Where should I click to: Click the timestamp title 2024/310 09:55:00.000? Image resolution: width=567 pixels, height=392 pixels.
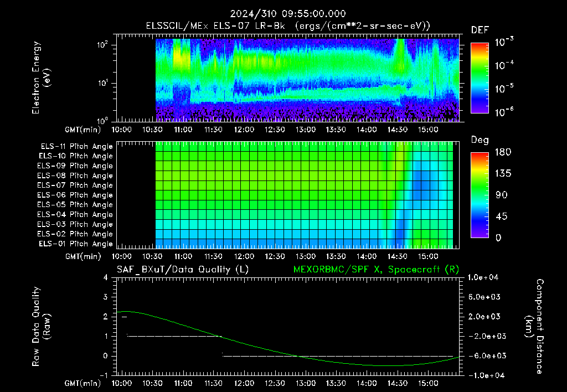point(288,14)
